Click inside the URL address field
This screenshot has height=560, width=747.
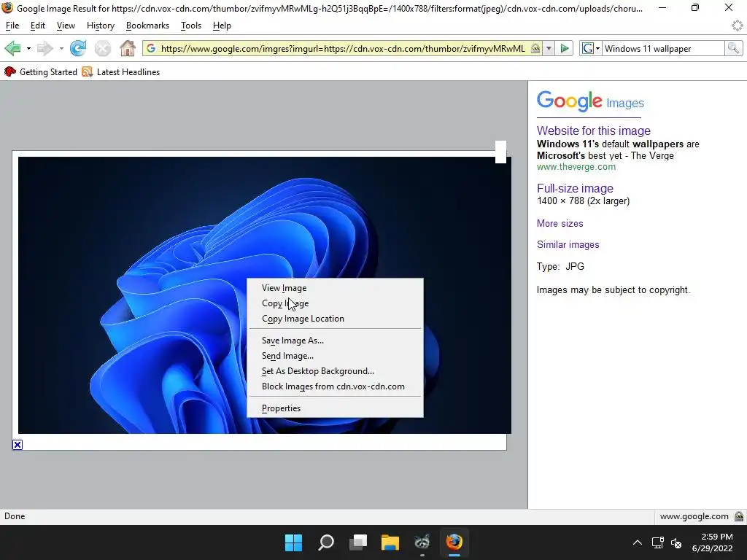[x=343, y=49]
